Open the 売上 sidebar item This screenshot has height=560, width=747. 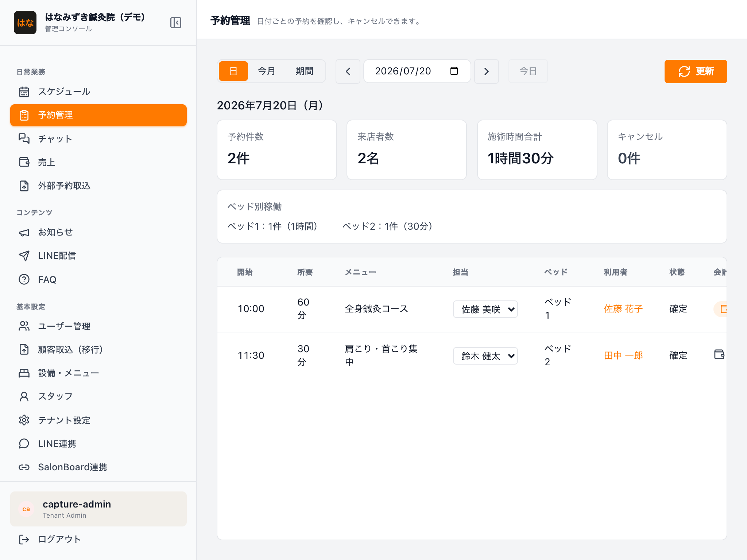98,162
